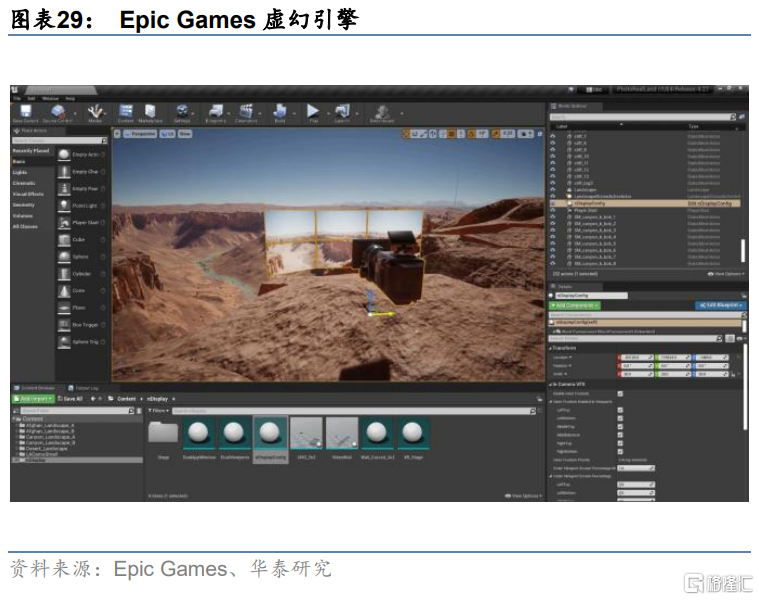This screenshot has height=600, width=759.
Task: Toggle visibility eye of nDisplayConfig actor
Action: click(553, 202)
